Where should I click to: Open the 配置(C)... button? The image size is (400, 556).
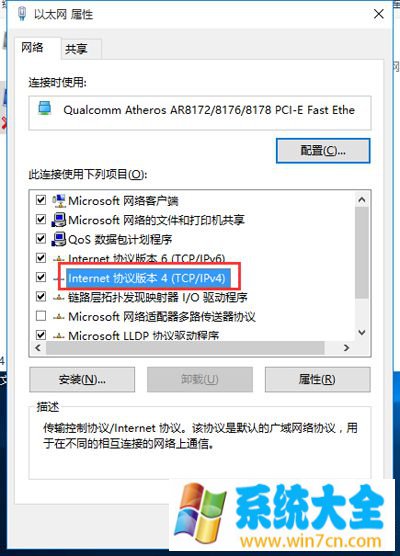point(323,151)
